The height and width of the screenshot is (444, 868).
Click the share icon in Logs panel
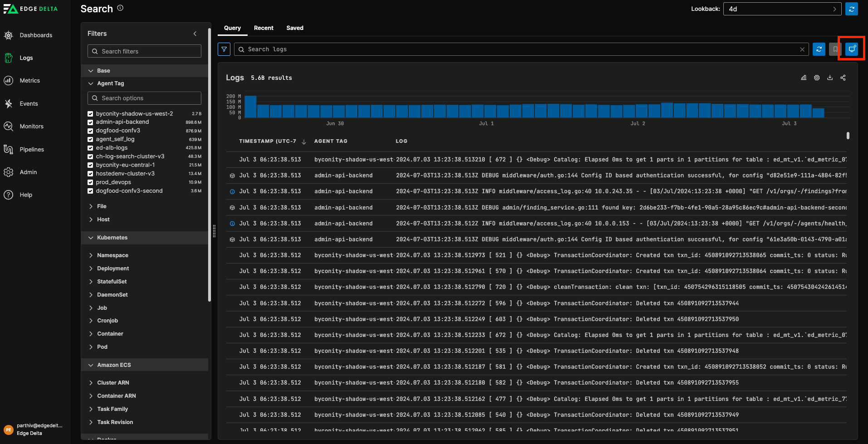(843, 78)
